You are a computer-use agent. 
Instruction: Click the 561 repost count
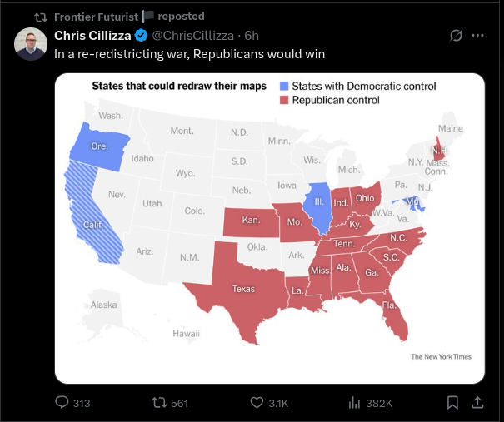pos(179,403)
